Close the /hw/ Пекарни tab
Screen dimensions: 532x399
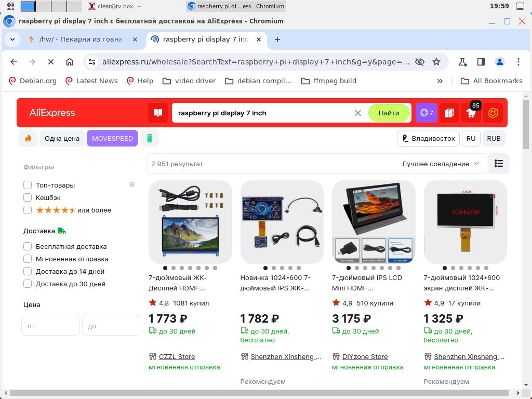click(x=135, y=39)
